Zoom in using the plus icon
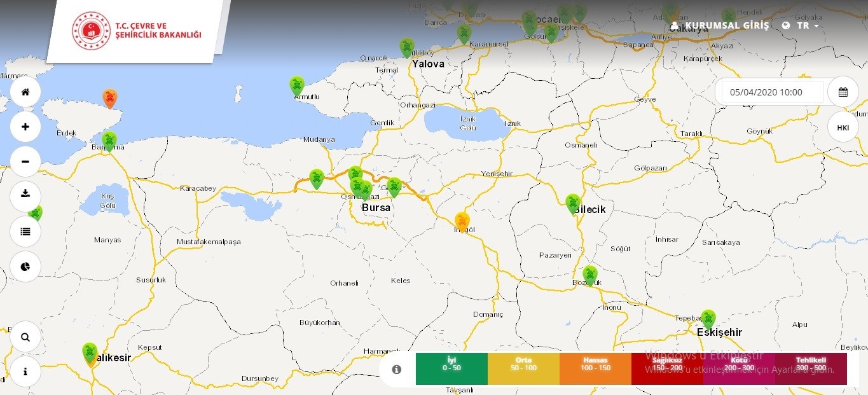 25,127
